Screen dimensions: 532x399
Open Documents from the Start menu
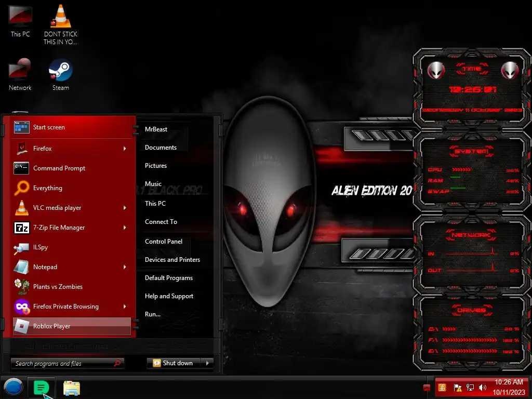click(161, 148)
